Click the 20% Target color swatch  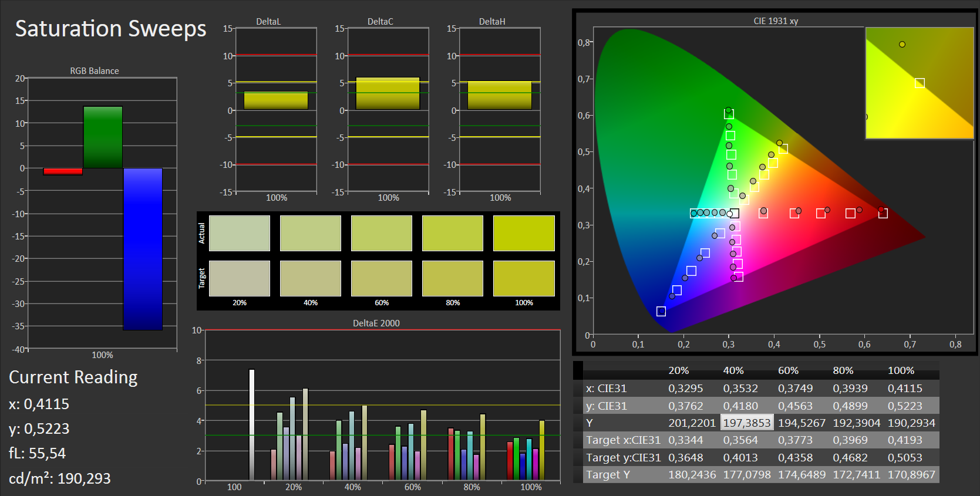pyautogui.click(x=240, y=278)
